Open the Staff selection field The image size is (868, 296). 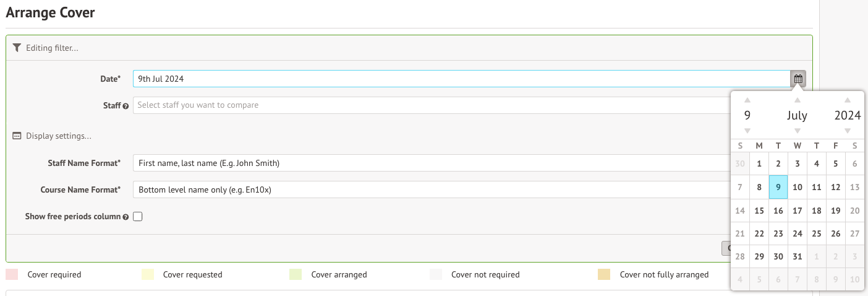(x=432, y=105)
